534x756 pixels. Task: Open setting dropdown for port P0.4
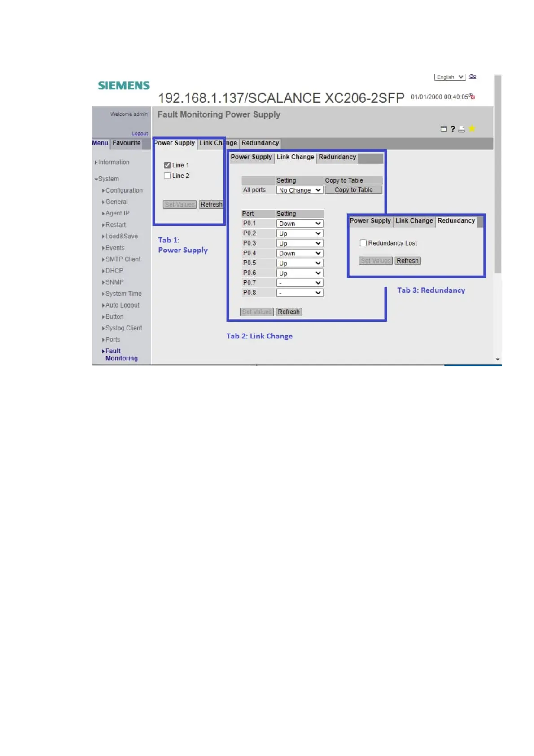(x=299, y=253)
